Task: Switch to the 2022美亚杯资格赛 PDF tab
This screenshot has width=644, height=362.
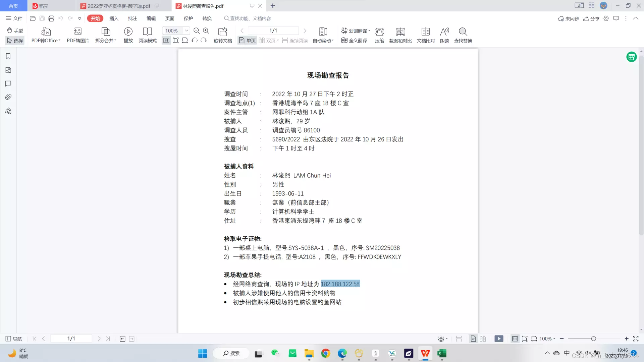Action: [119, 6]
